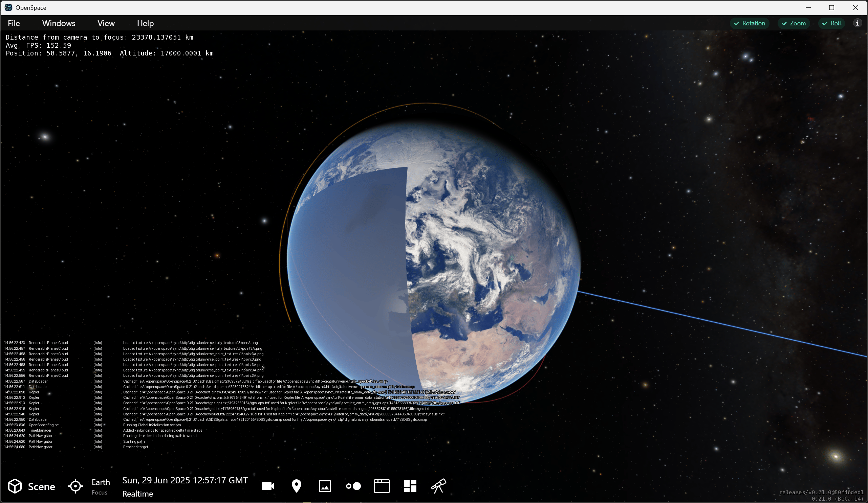Open the Windows menu

click(59, 23)
